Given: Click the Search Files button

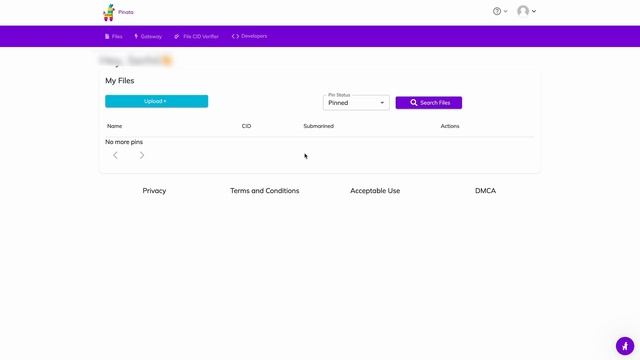Looking at the screenshot, I should pos(429,103).
